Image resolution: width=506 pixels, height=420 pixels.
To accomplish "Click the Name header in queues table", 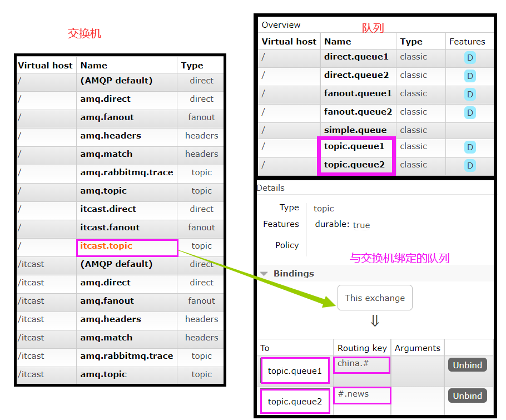I will [338, 42].
